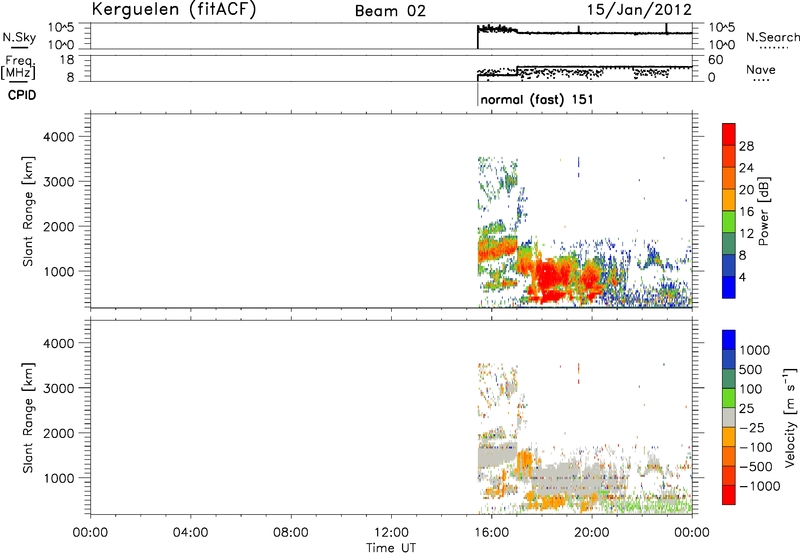Click the -1000 tick on velocity colorbar
This screenshot has height=554, width=800.
(x=759, y=486)
